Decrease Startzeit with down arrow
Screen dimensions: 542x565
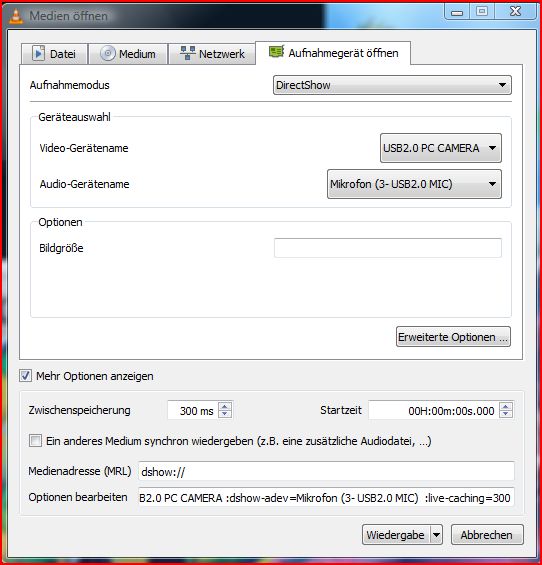(x=506, y=414)
